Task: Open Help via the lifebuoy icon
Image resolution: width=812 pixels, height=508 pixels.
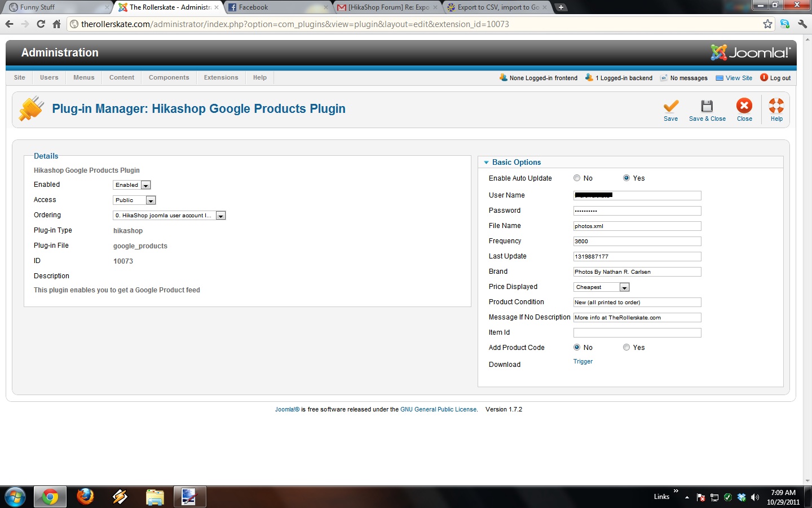Action: pos(776,106)
